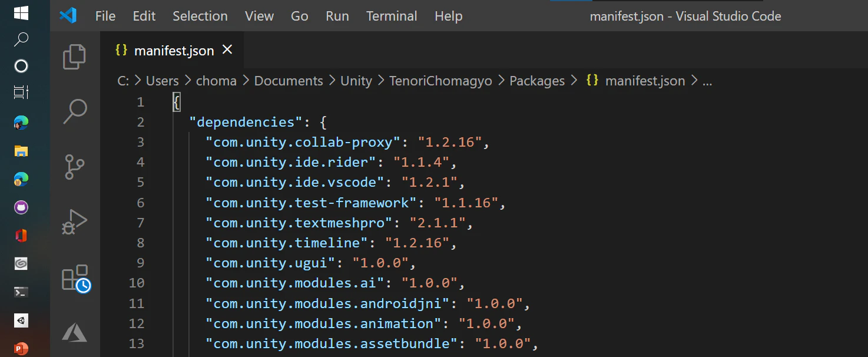Open the Search view in activity bar
868x357 pixels.
point(75,111)
